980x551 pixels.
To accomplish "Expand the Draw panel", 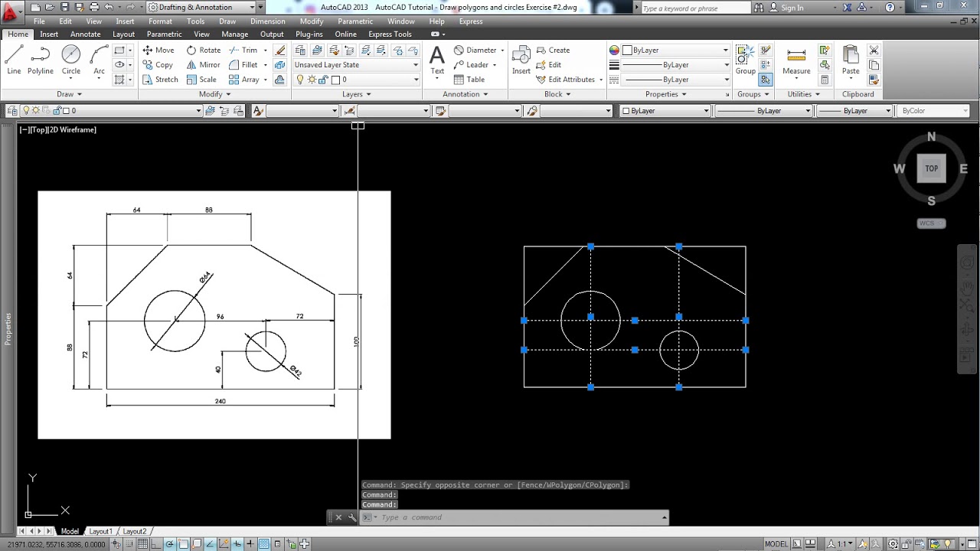I will pos(69,94).
